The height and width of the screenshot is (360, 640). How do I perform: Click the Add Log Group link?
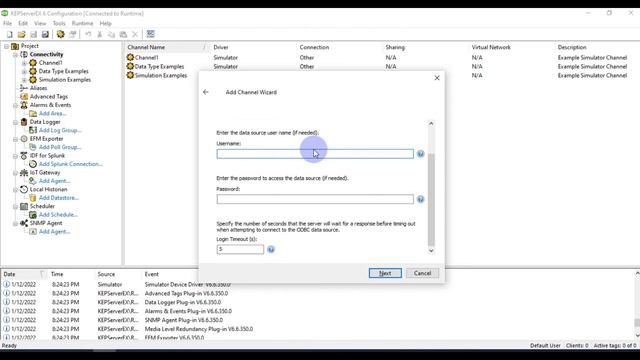pos(60,130)
